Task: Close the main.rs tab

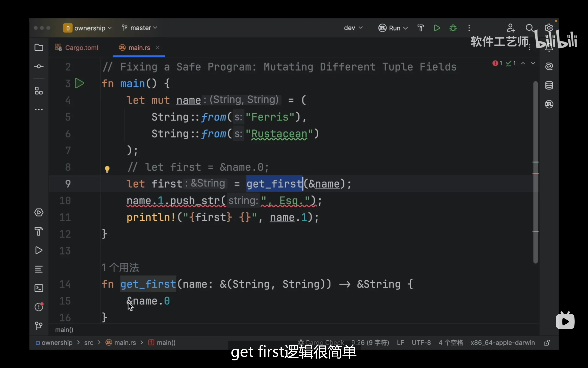Action: click(x=158, y=47)
